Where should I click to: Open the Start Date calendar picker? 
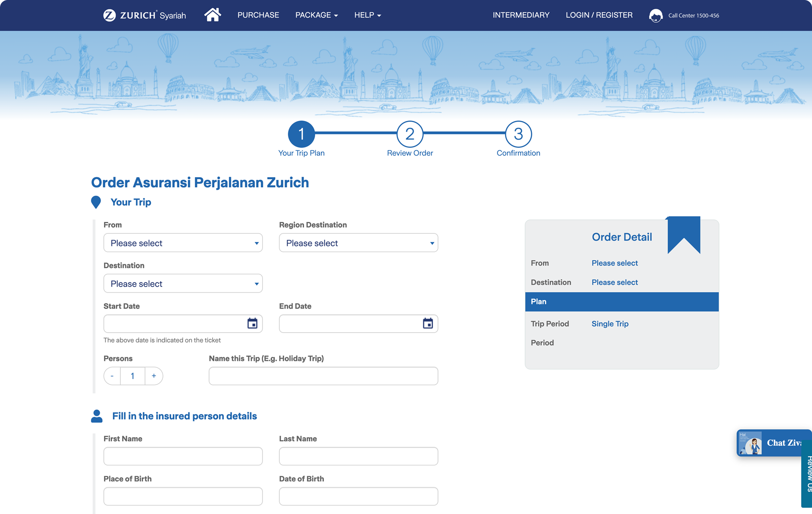point(252,323)
